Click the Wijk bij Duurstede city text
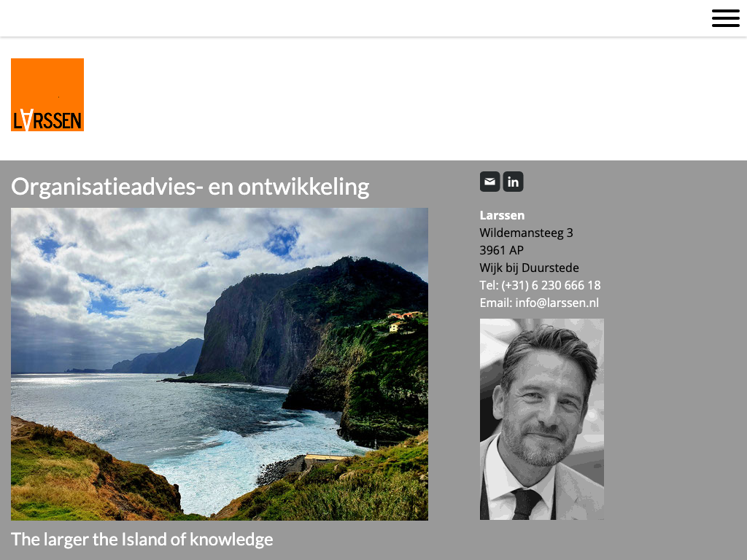 point(530,268)
